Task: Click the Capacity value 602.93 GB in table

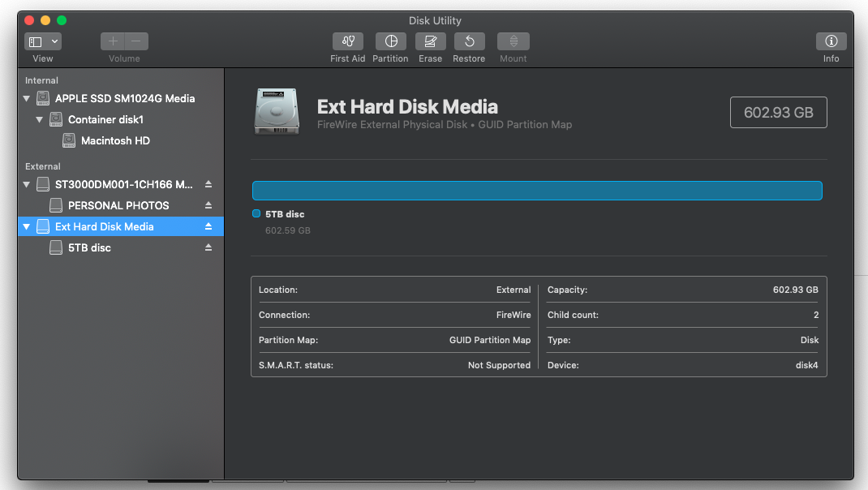Action: [796, 290]
